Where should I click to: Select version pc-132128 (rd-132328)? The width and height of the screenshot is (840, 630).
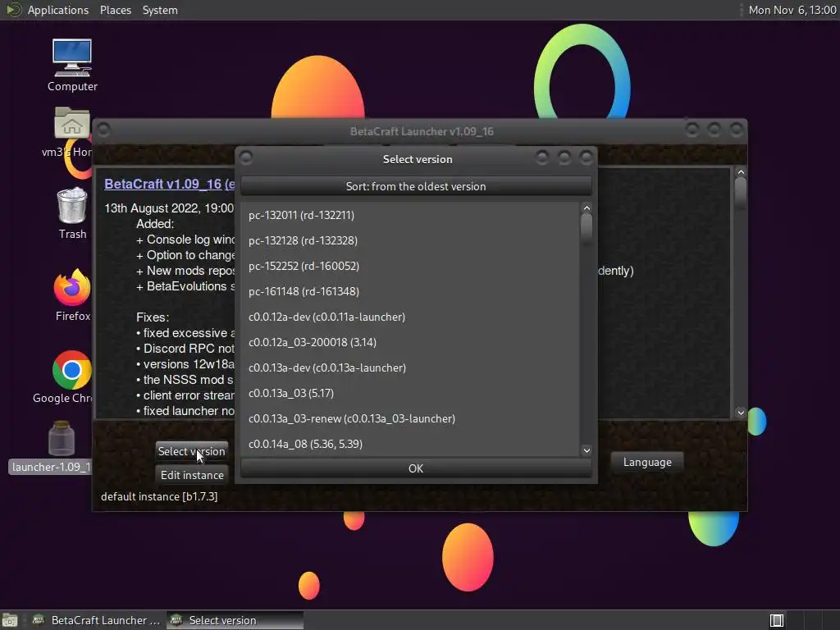[410, 240]
